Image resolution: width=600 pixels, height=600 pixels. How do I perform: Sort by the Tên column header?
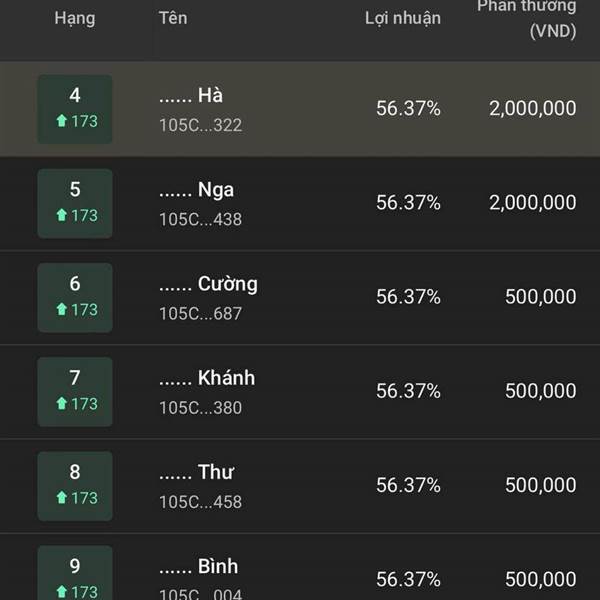coord(173,18)
